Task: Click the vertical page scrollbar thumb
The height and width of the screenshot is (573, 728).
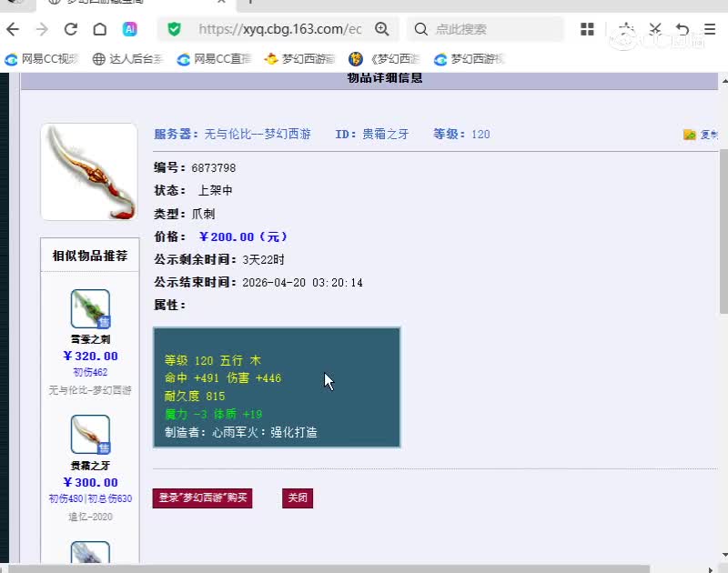Action: (723, 231)
